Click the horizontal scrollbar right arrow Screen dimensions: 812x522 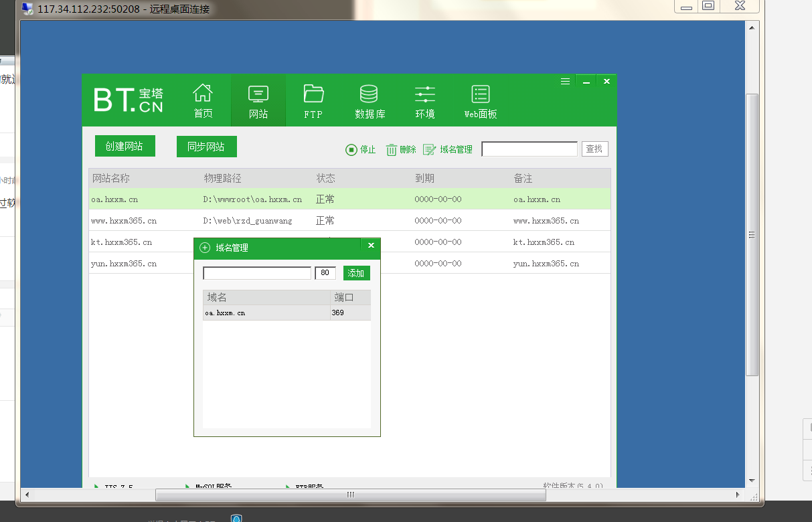click(739, 495)
